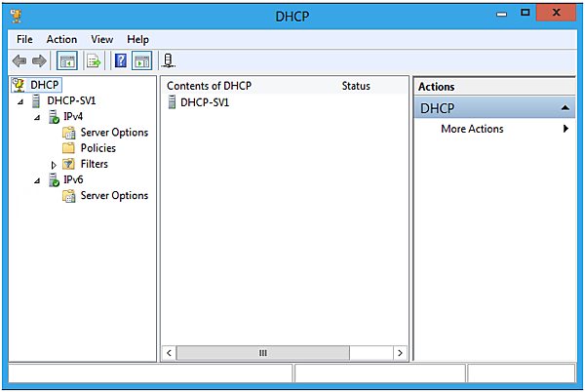Screen dimensions: 585x392
Task: Click the horizontal scrollbar right arrow
Action: [400, 353]
